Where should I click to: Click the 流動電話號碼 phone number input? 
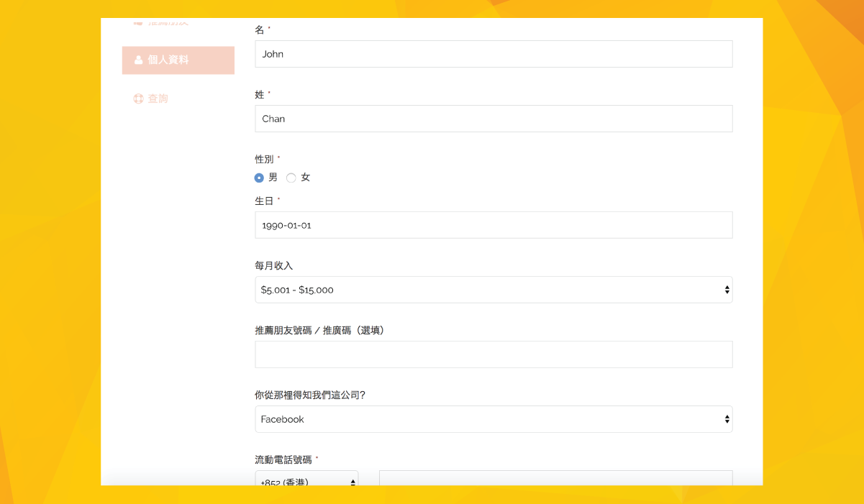(555, 479)
